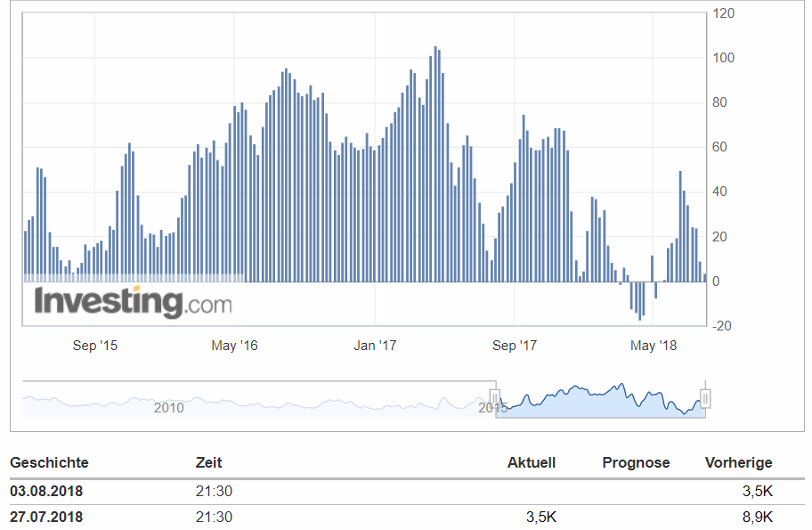The height and width of the screenshot is (530, 812).
Task: Select the 27.07.2018 date row
Action: tap(407, 517)
